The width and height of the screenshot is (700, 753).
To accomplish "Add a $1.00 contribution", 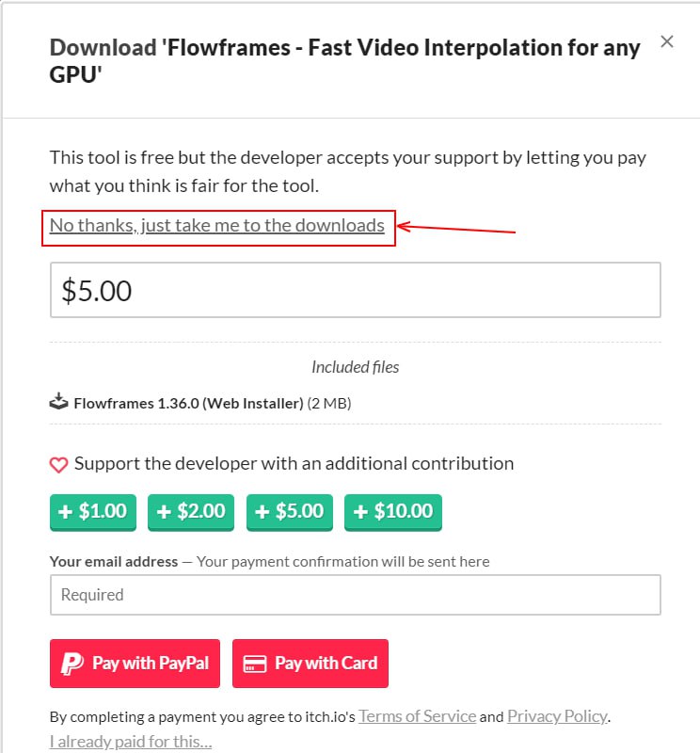I will click(93, 512).
